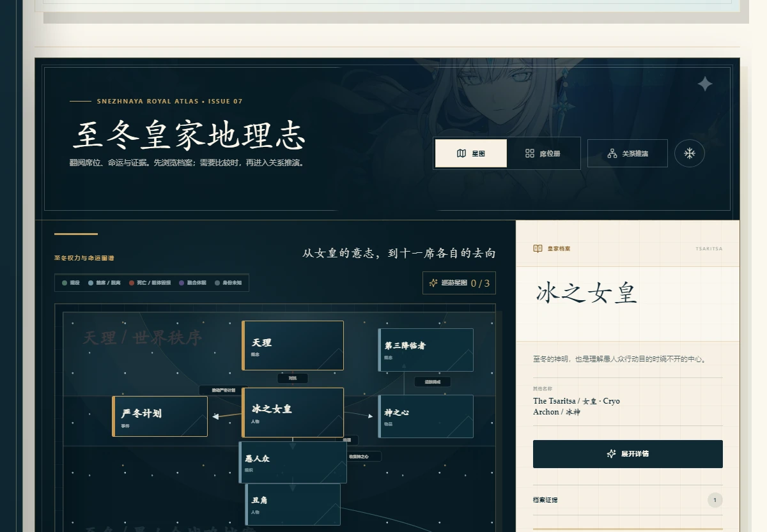Click the 收集神之心 edge label

(x=363, y=457)
